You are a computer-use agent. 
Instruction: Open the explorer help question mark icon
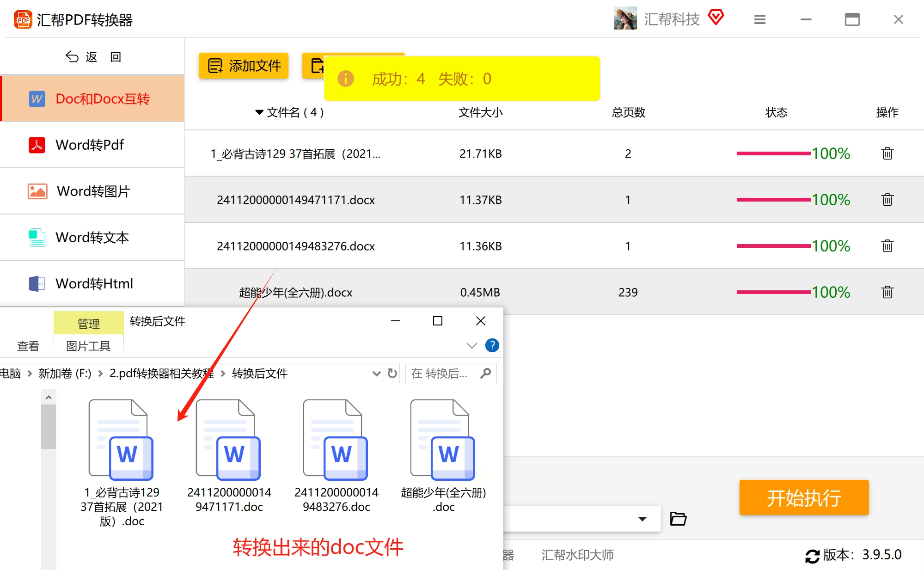[492, 345]
